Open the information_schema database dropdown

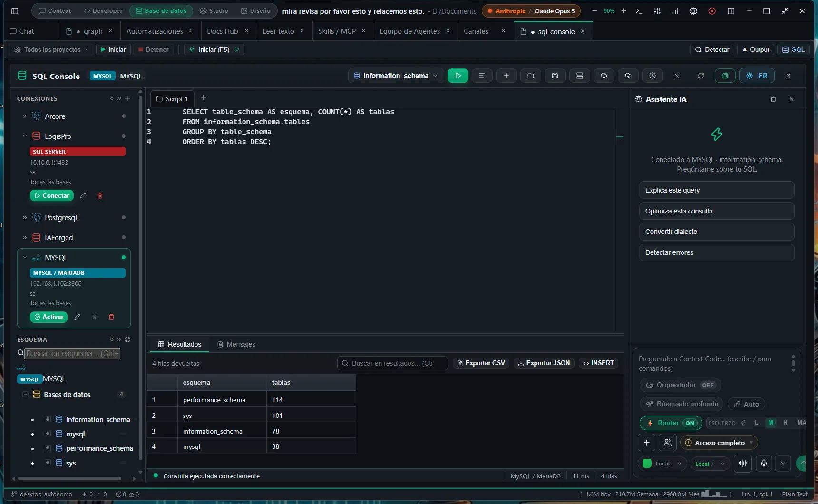pos(396,76)
